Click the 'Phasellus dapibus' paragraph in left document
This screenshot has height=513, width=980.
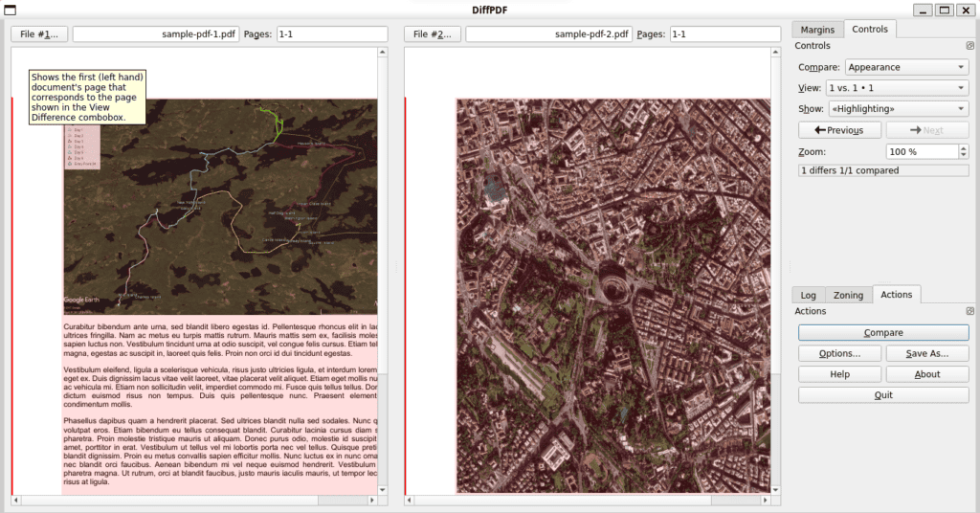[x=220, y=451]
